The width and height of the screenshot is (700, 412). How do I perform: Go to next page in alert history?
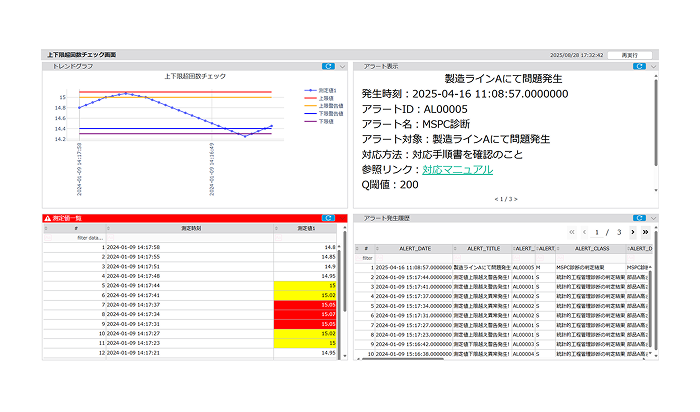(632, 232)
